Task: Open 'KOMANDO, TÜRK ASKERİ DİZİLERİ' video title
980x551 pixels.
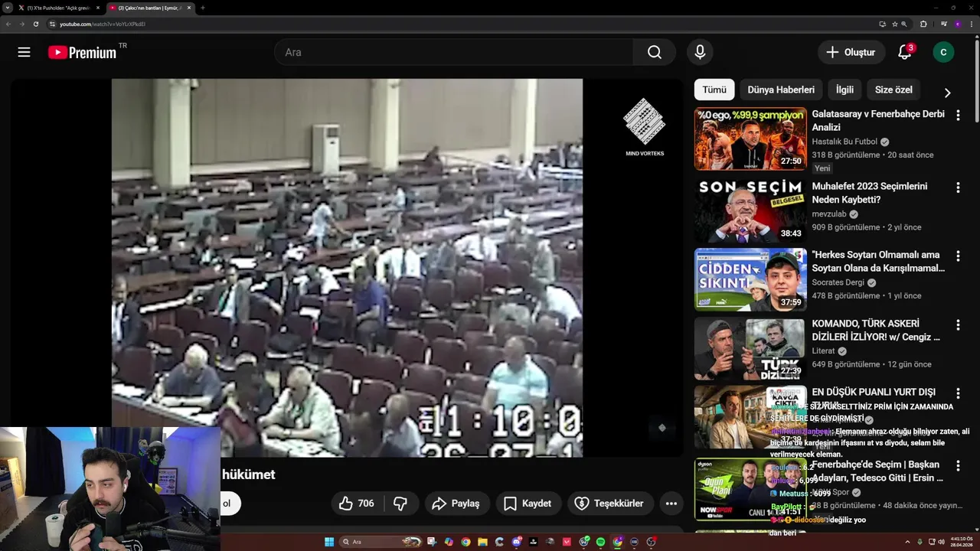Action: point(876,331)
